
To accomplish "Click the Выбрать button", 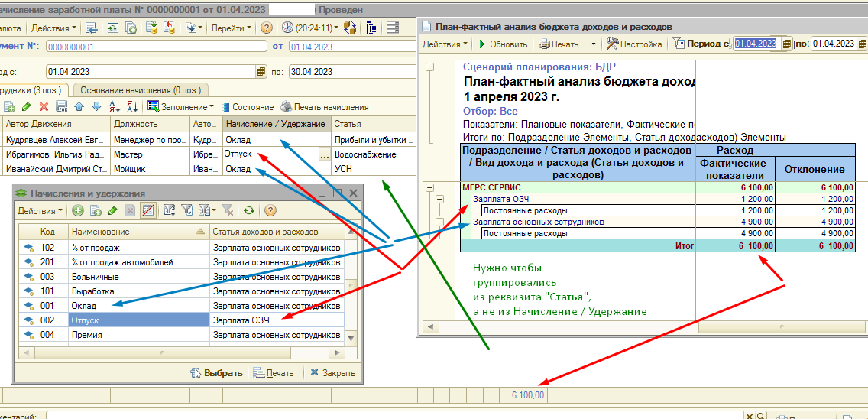I will click(216, 373).
